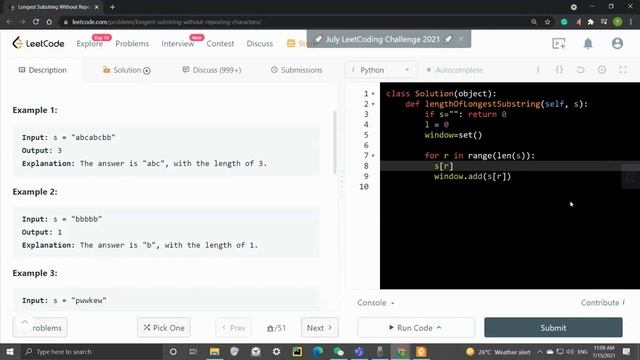Open the Problems list button
This screenshot has width=640, height=360.
[40, 327]
